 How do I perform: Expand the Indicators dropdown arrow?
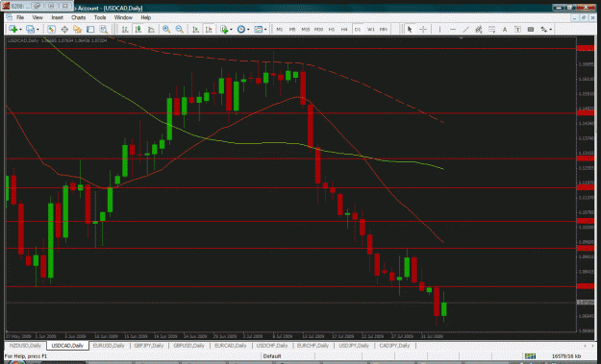pyautogui.click(x=231, y=30)
